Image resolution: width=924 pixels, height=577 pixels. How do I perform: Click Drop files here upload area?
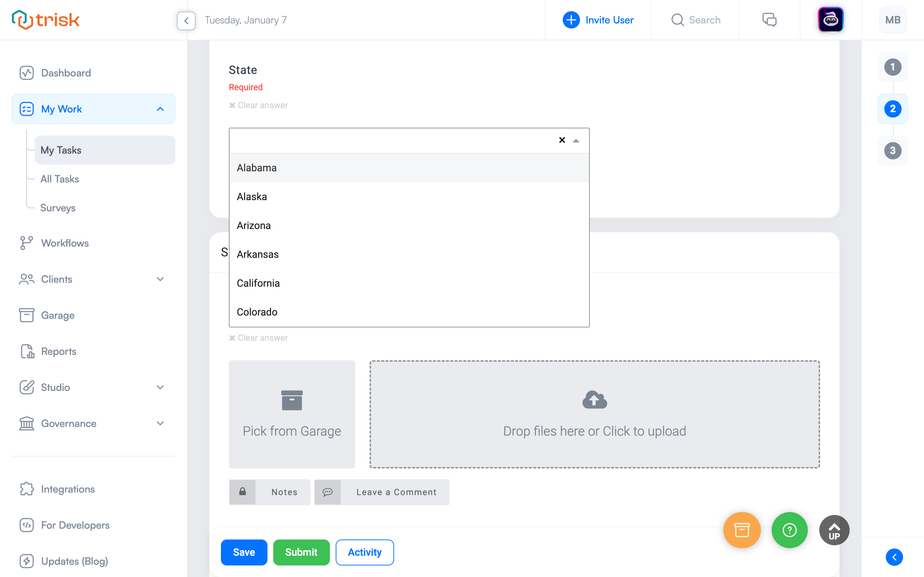tap(595, 414)
